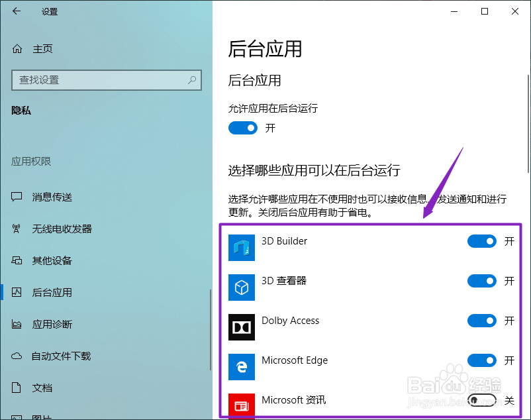
Task: Click the Microsoft 资讯 news icon
Action: click(x=242, y=406)
